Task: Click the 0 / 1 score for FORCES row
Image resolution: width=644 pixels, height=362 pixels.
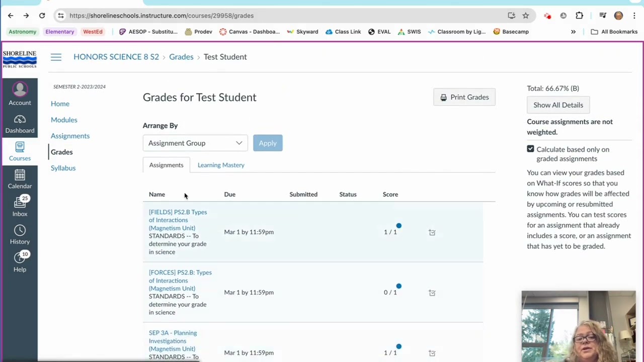Action: point(390,293)
